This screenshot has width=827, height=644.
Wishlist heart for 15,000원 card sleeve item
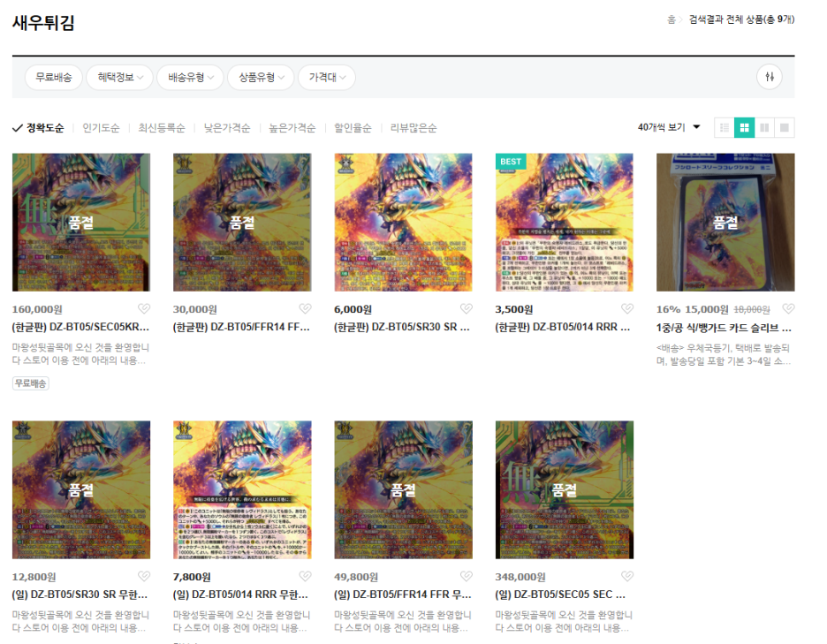tap(788, 308)
